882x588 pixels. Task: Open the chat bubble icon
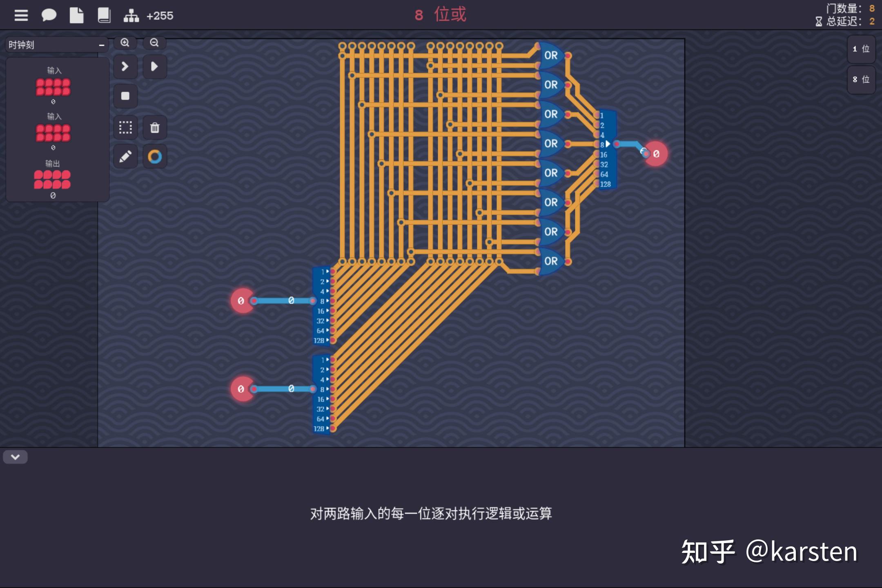pos(49,15)
